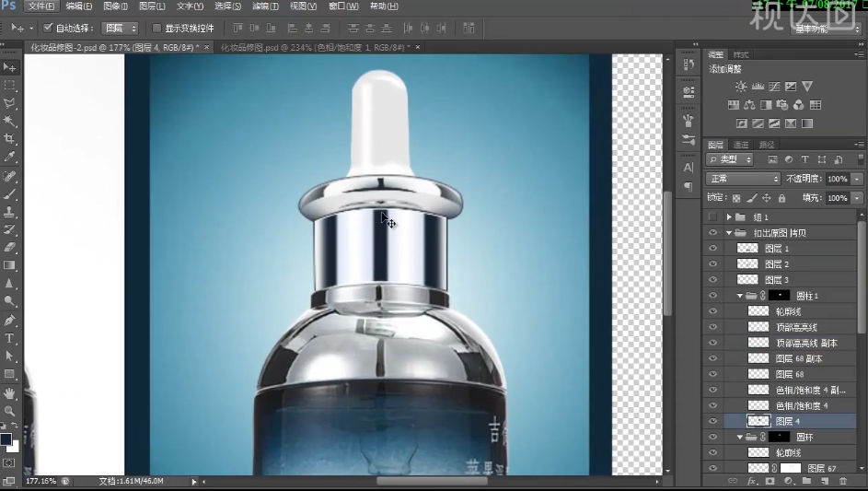
Task: Collapse the 扣出原图 拷贝 group
Action: click(x=729, y=233)
